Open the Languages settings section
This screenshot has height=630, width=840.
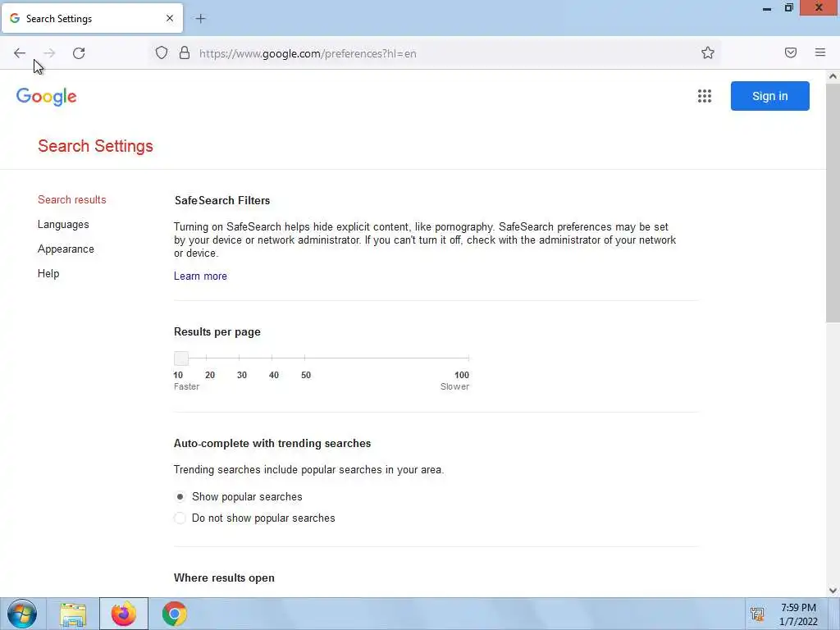point(63,225)
